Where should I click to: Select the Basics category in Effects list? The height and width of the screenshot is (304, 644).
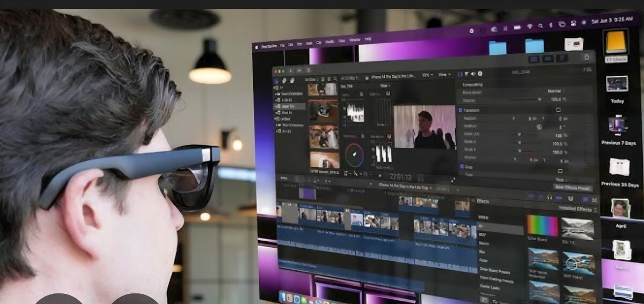click(483, 243)
